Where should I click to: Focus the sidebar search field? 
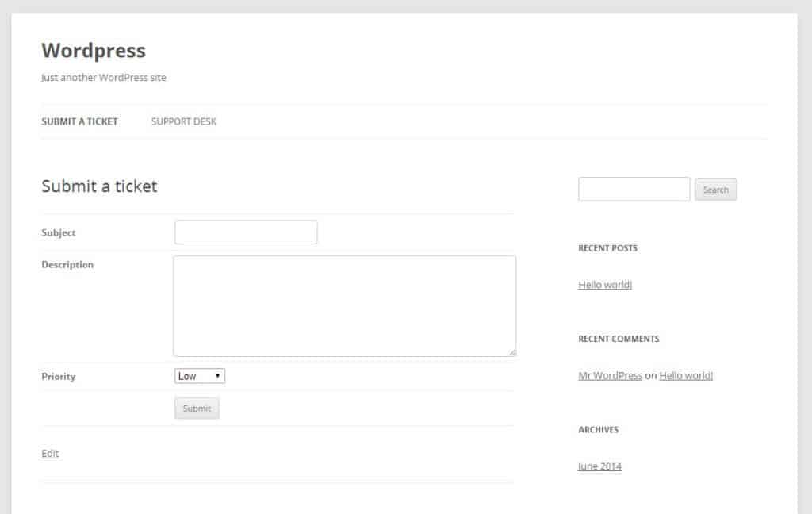click(634, 189)
